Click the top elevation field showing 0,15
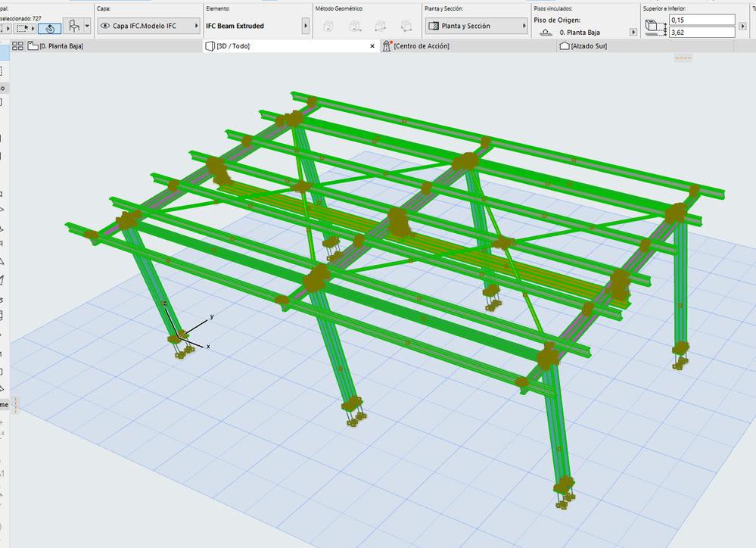Viewport: 756px width, 548px height. [702, 20]
